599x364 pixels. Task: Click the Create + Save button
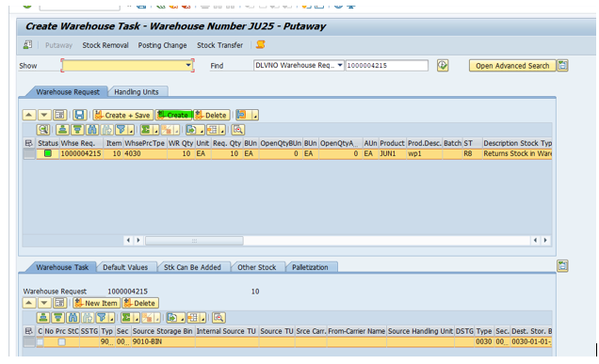pos(123,115)
